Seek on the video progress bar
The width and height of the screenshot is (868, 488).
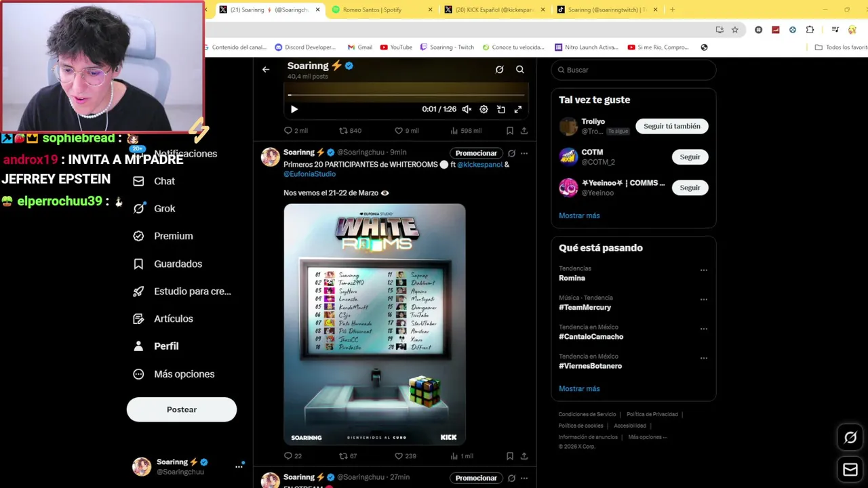tap(406, 95)
